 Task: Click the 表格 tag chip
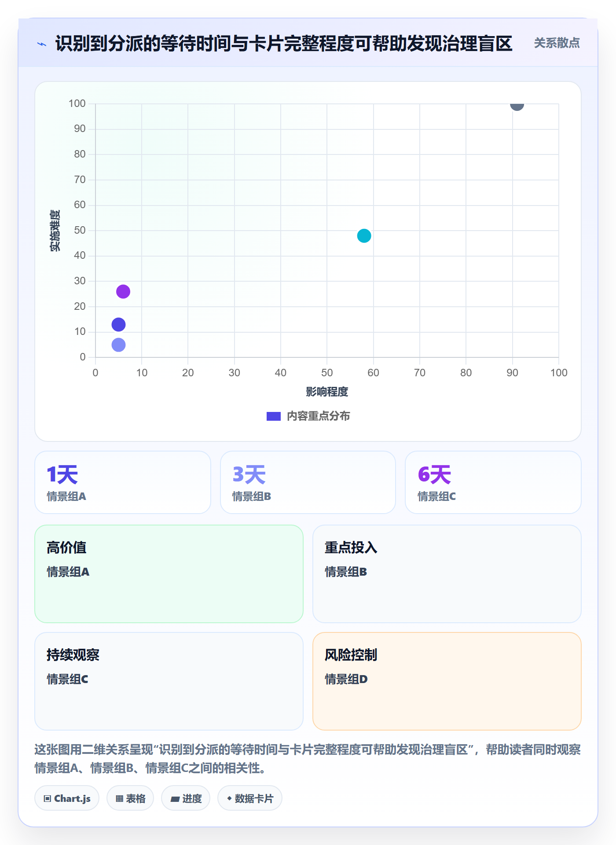(x=130, y=798)
